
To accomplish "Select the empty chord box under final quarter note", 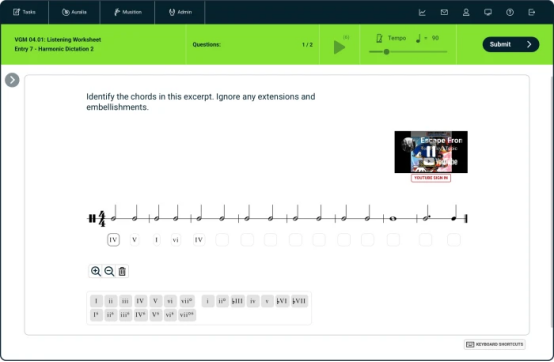I will pyautogui.click(x=454, y=240).
